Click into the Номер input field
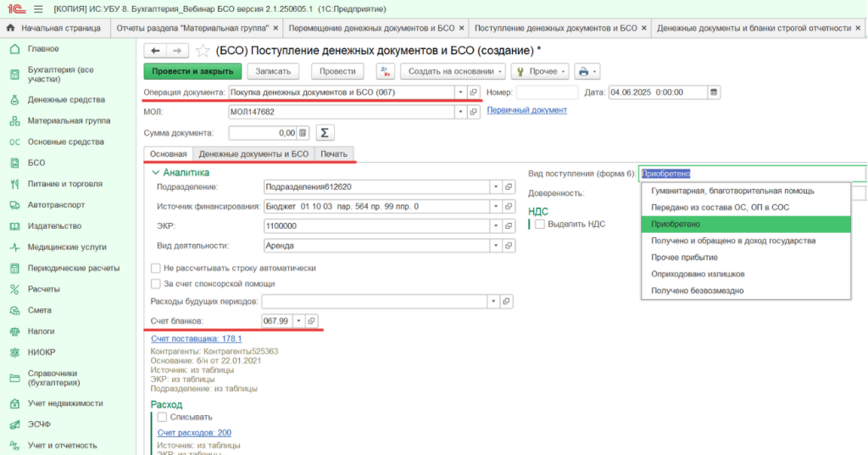 (x=547, y=92)
